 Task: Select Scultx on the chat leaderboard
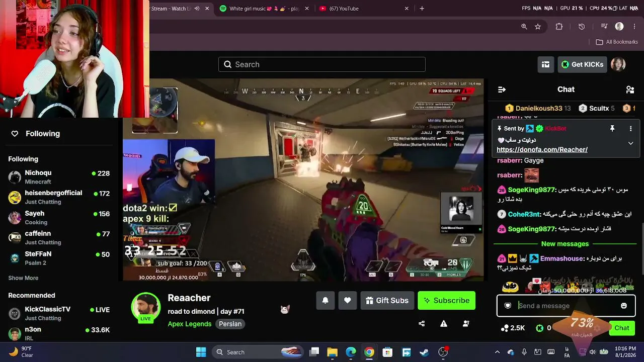pyautogui.click(x=597, y=108)
